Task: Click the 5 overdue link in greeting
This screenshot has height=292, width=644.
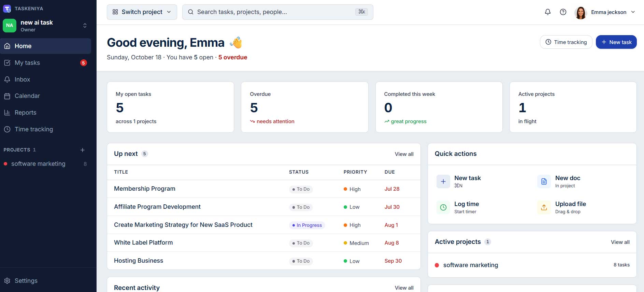Action: [x=233, y=57]
